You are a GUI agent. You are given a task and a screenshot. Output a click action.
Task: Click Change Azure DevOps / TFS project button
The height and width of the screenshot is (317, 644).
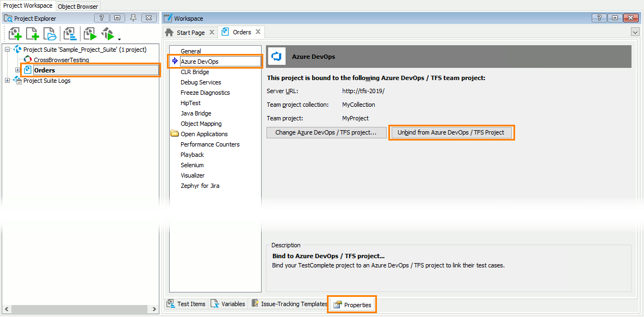point(326,132)
